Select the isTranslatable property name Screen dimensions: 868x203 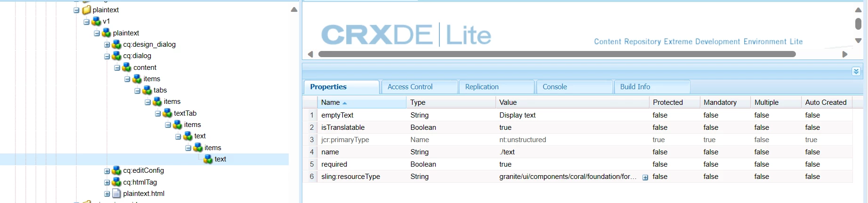point(343,127)
